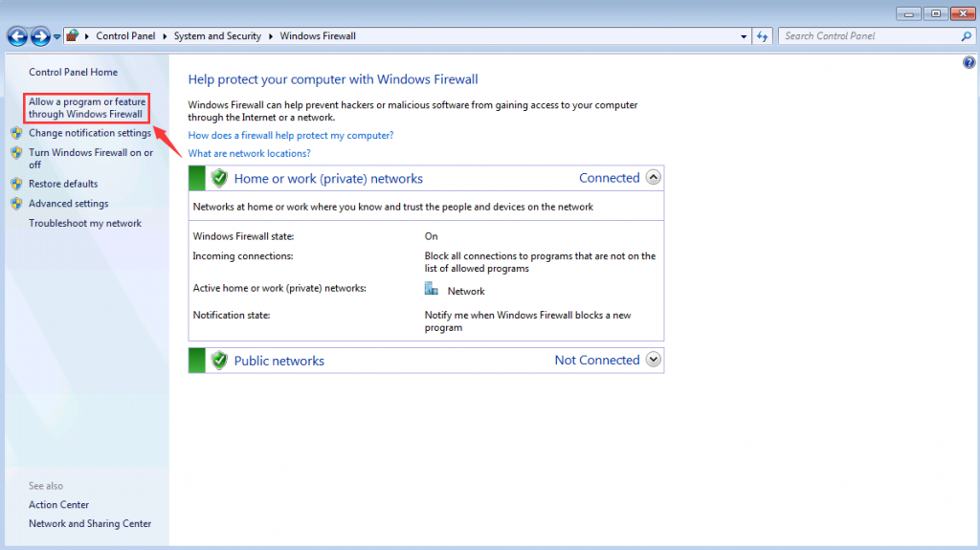Click shield icon beside Advanced settings
The height and width of the screenshot is (550, 980).
coord(16,204)
